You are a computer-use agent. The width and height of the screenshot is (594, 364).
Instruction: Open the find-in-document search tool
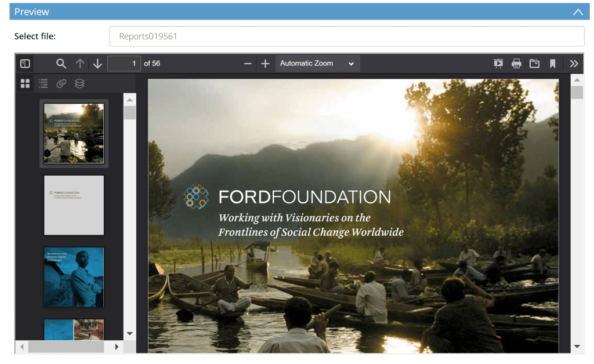[x=61, y=64]
